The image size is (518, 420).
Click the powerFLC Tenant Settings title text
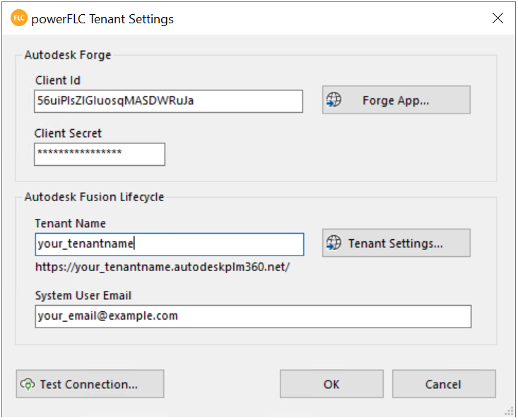[x=102, y=19]
